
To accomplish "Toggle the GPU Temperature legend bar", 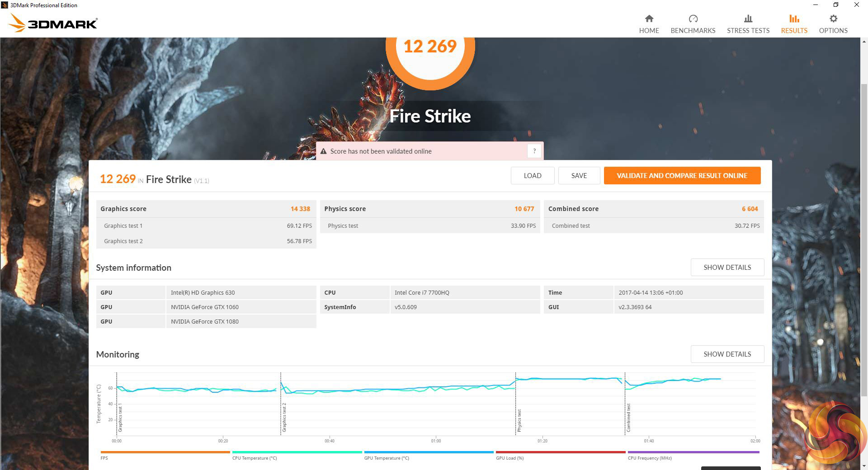I will [429, 452].
